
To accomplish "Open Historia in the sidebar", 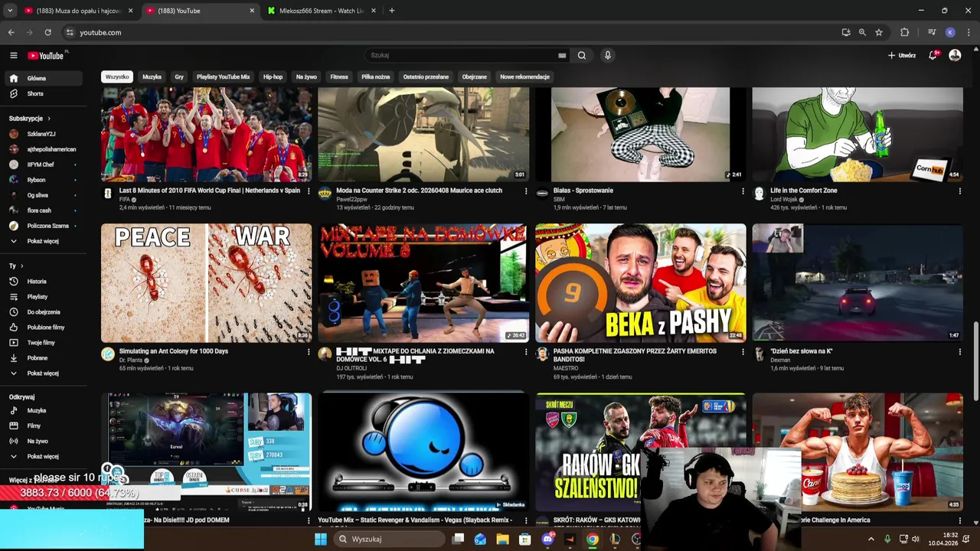I will point(44,282).
